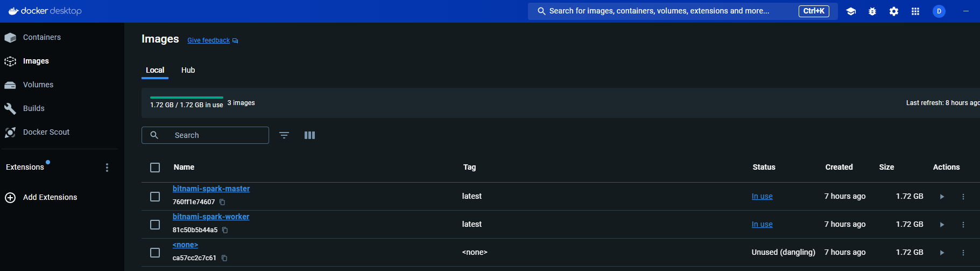Image resolution: width=980 pixels, height=271 pixels.
Task: Open the Learning Center graduation cap icon
Action: [851, 11]
